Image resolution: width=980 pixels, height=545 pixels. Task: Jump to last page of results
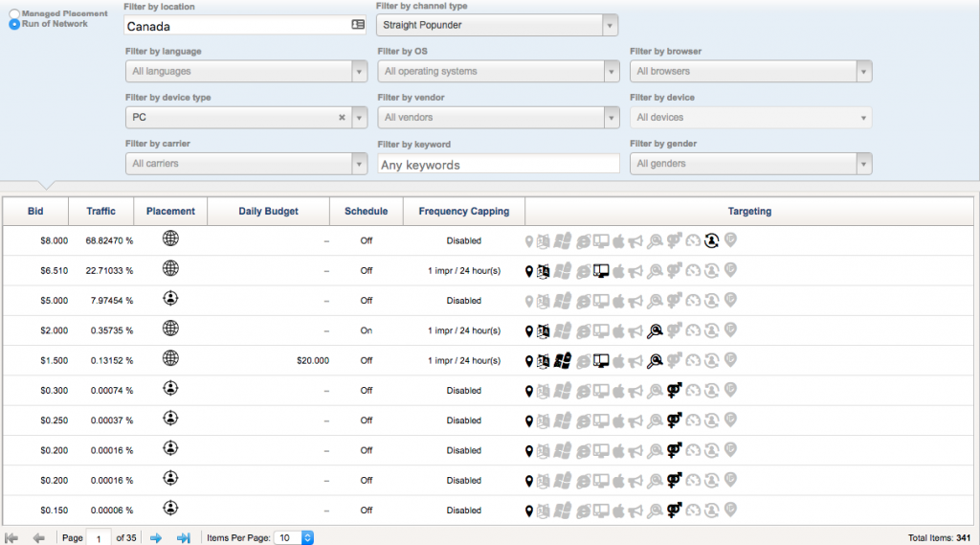coord(184,538)
